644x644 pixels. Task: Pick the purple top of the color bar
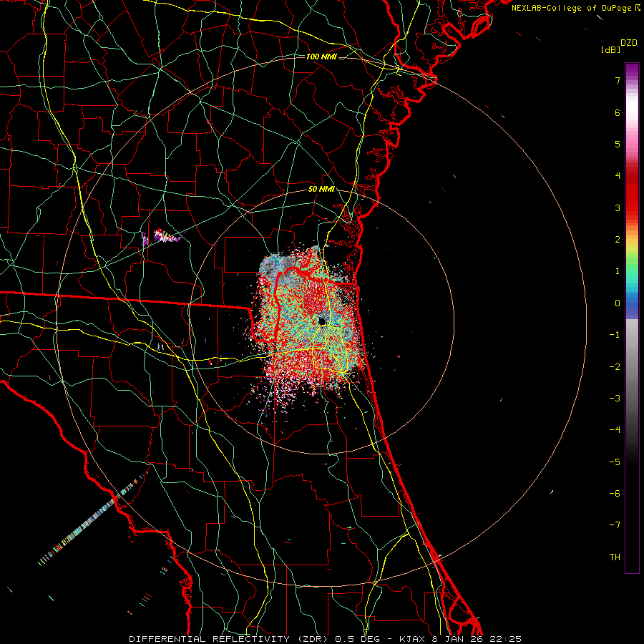click(x=632, y=71)
